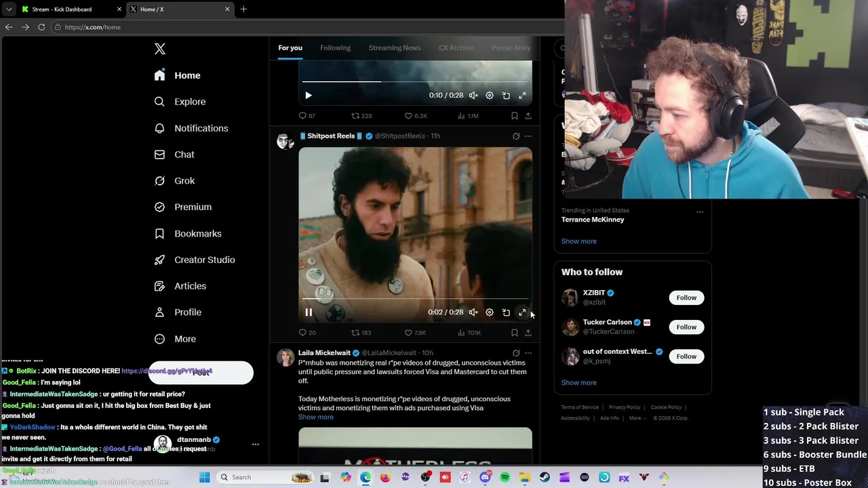
Task: Follow XZIBIT
Action: pyautogui.click(x=686, y=298)
